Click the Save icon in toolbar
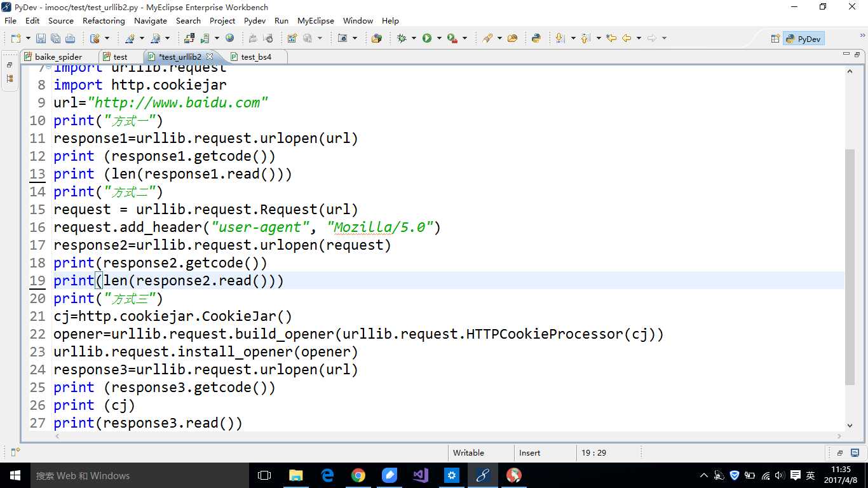The width and height of the screenshot is (868, 488). tap(41, 39)
